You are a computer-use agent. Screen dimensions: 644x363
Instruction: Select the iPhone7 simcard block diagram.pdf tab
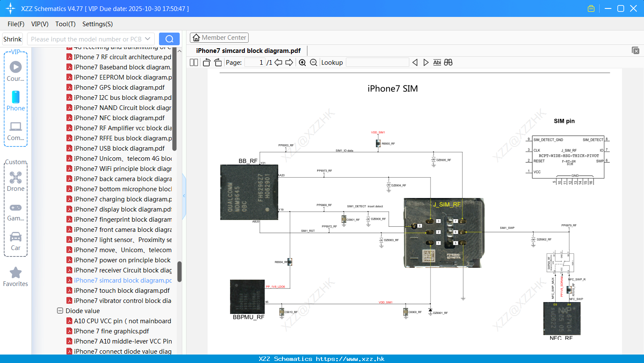coord(248,51)
